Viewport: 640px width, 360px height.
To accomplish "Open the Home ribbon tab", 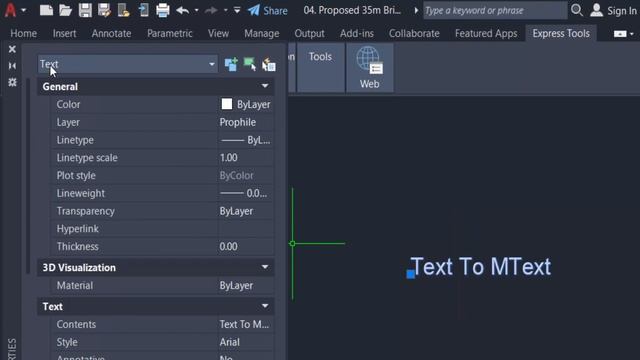I will (x=24, y=33).
